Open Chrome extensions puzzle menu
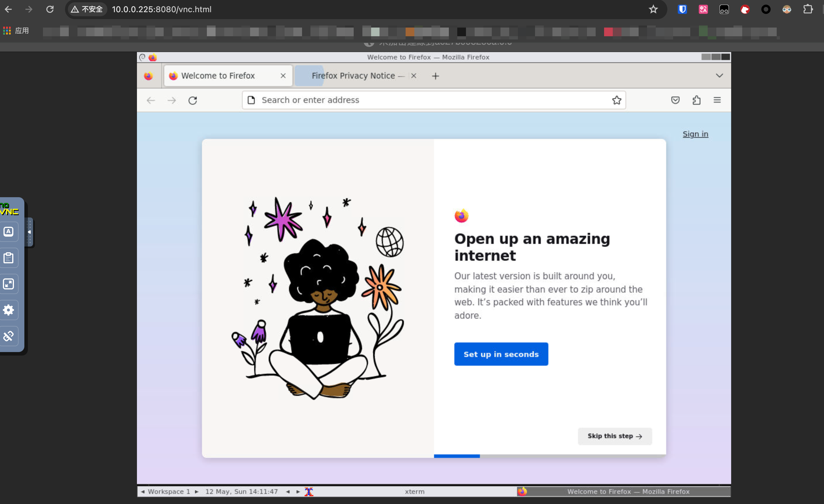The image size is (824, 504). (808, 9)
